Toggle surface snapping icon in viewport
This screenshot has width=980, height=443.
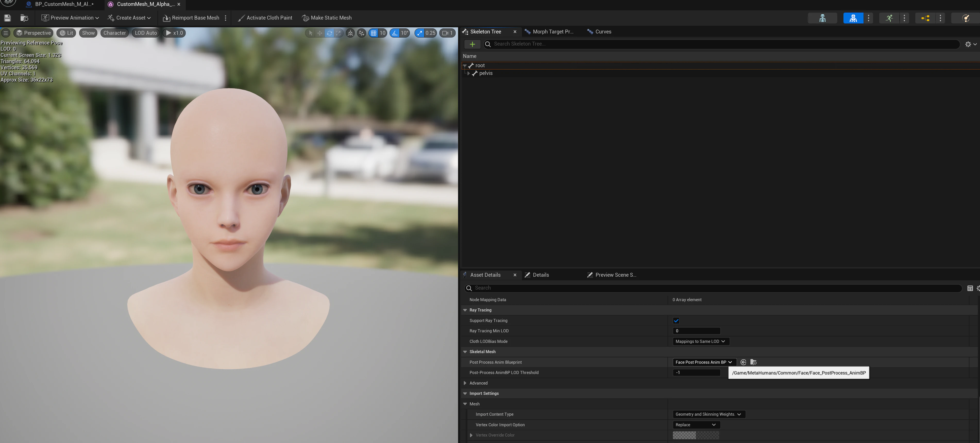tap(361, 33)
